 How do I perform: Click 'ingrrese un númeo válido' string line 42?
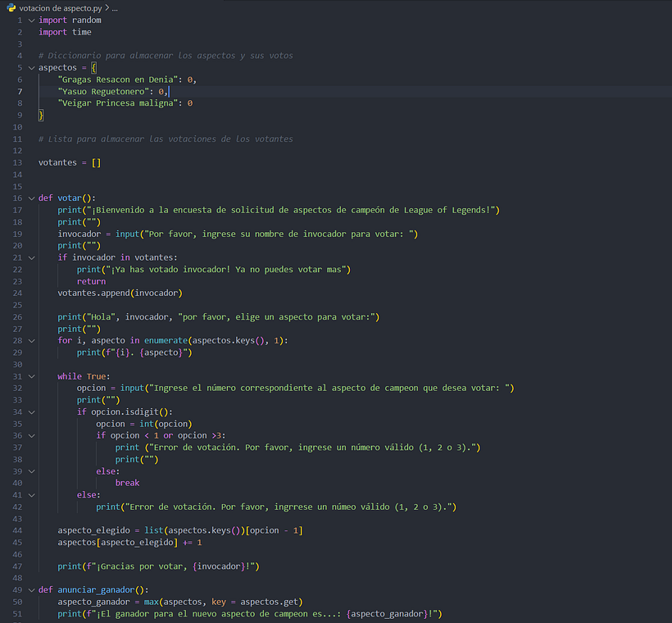pyautogui.click(x=288, y=507)
